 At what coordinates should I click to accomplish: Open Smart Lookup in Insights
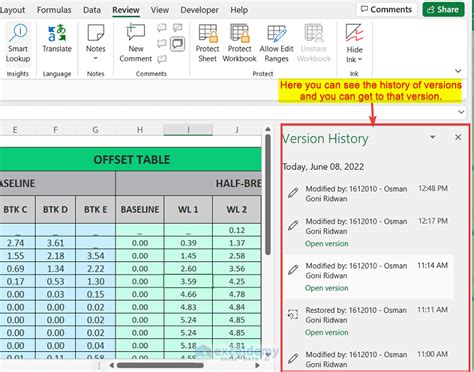click(18, 43)
